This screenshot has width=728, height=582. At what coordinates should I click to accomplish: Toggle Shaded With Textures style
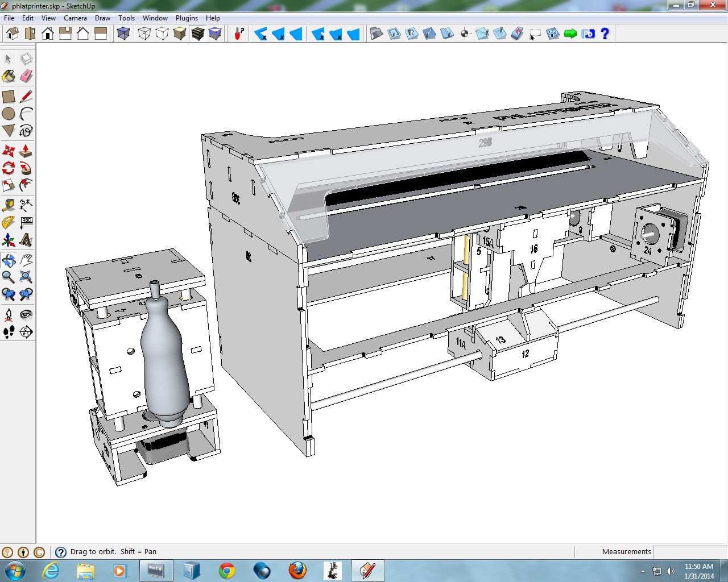tap(197, 34)
